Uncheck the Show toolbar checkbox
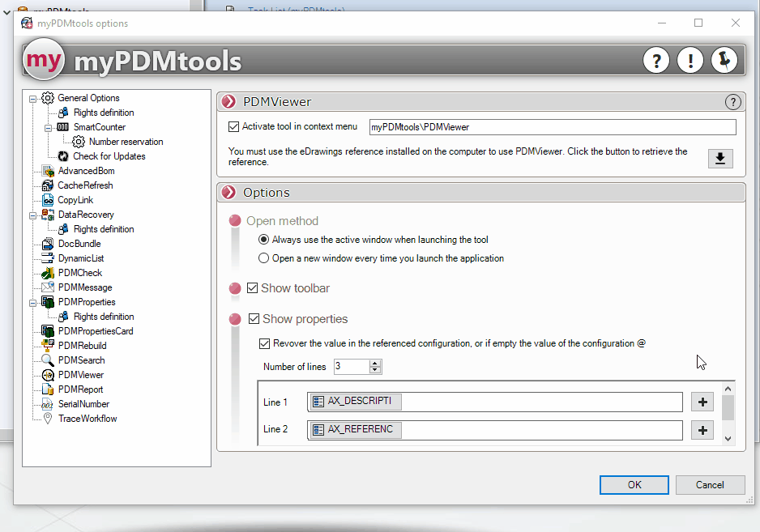 (x=253, y=288)
